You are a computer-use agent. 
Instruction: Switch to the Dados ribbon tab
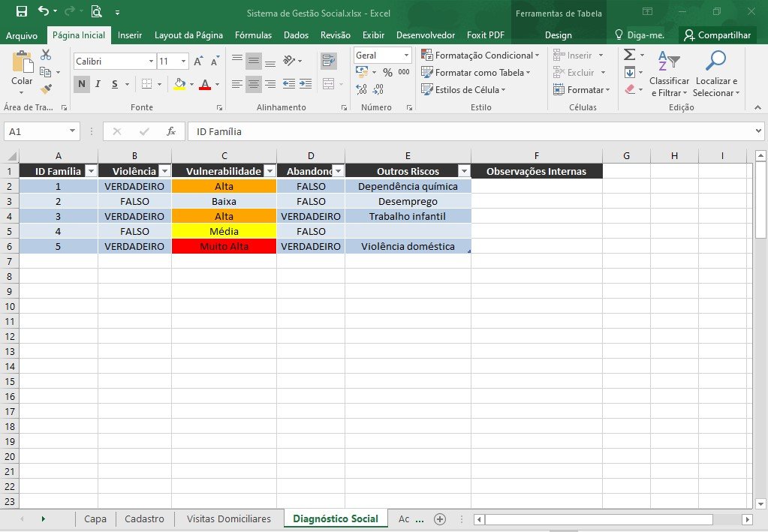pyautogui.click(x=297, y=35)
